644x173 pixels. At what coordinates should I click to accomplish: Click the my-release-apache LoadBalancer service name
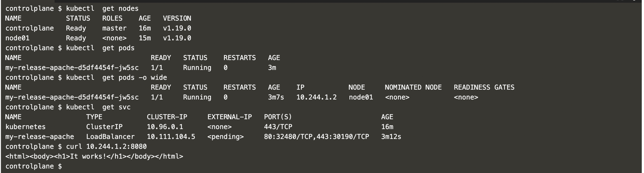[x=39, y=137]
